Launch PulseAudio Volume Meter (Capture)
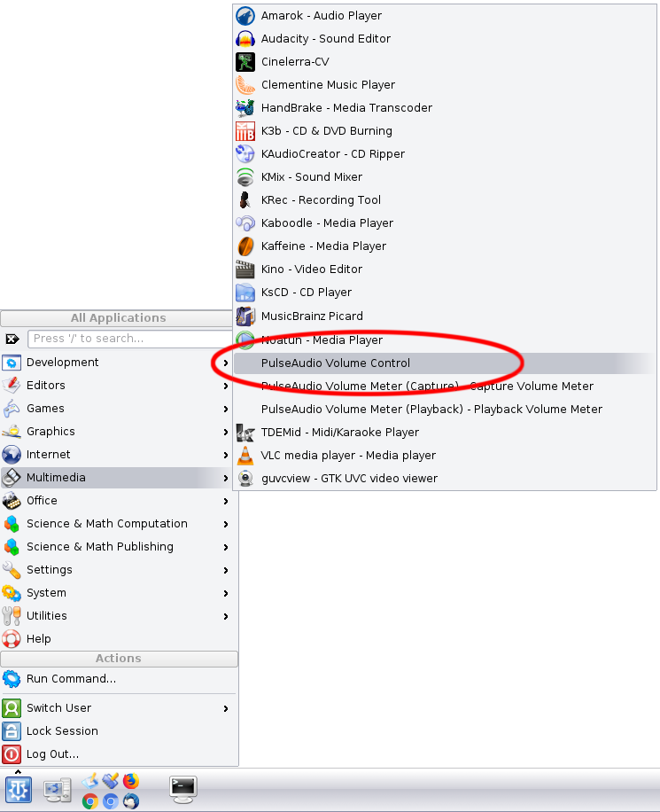 click(444, 386)
